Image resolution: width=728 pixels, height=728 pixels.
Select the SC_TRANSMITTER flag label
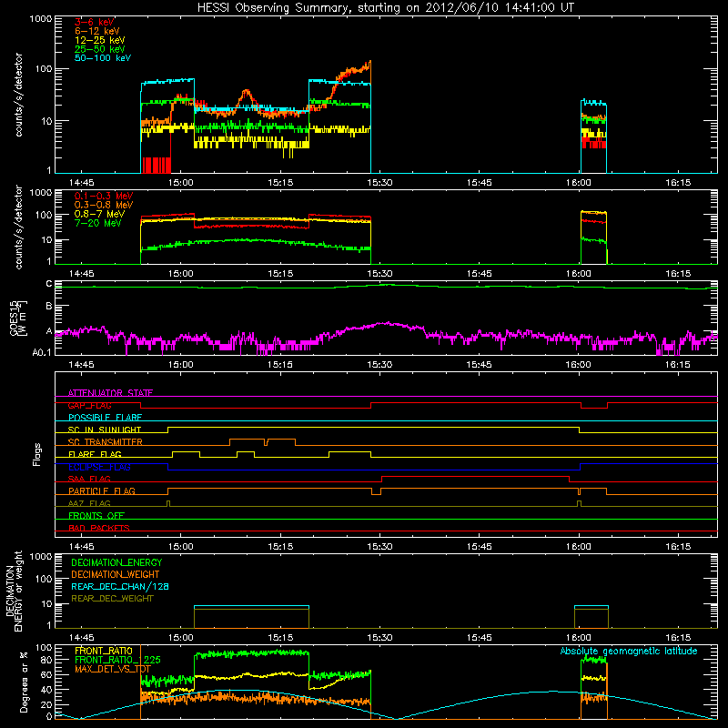click(106, 442)
